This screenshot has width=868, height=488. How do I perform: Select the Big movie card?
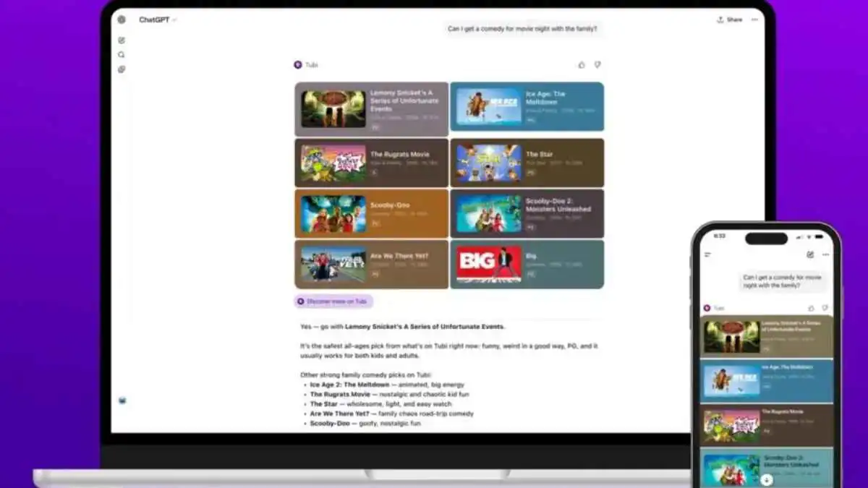[x=527, y=264]
